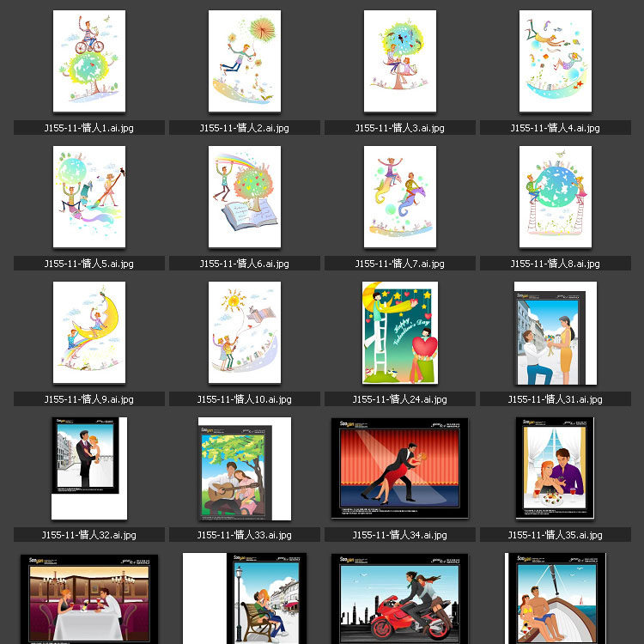Click filename label J155-11-情人7.ai.jpg
The height and width of the screenshot is (644, 644).
tap(400, 264)
